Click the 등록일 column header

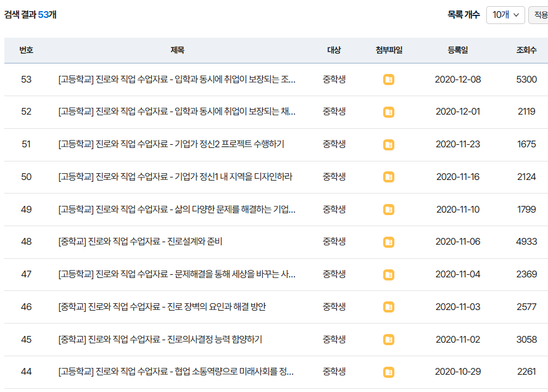(x=458, y=50)
